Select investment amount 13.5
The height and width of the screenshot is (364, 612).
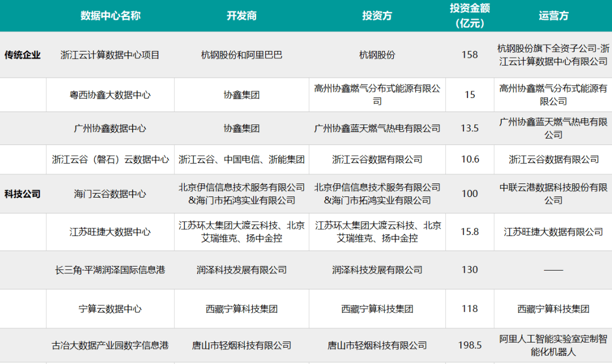coord(470,128)
